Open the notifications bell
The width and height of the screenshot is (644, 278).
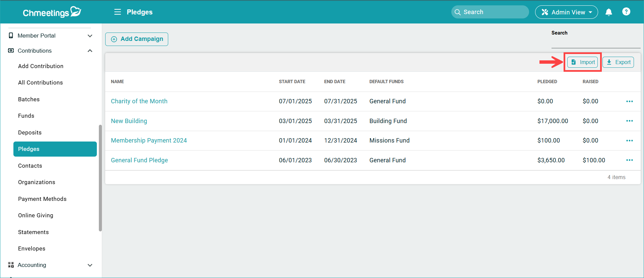pos(608,12)
